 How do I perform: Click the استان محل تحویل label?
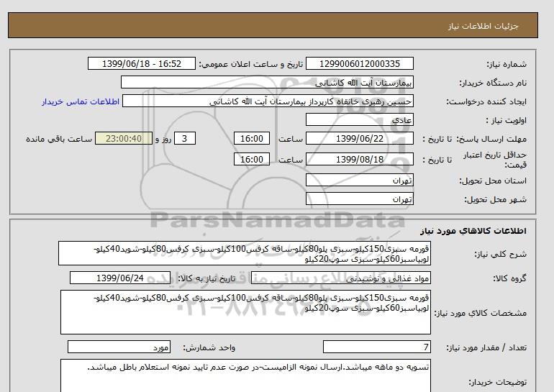pos(493,181)
